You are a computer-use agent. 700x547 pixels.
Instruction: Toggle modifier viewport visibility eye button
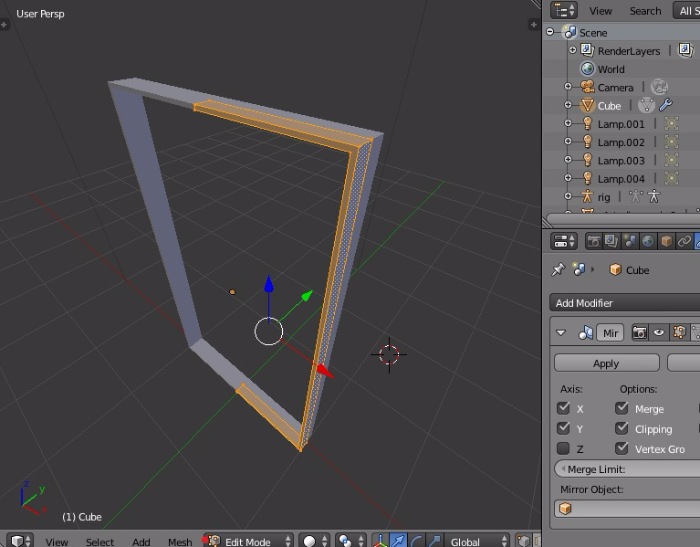[x=659, y=333]
